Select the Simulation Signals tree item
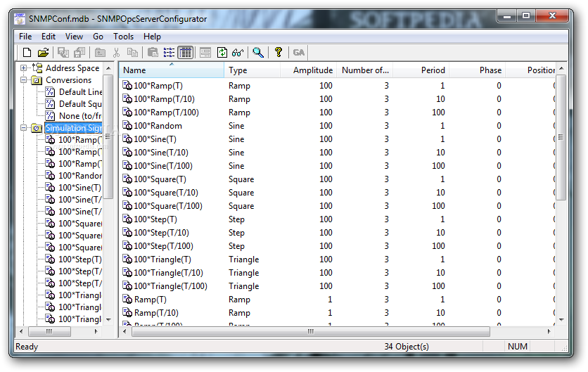588x372 pixels. (x=73, y=128)
